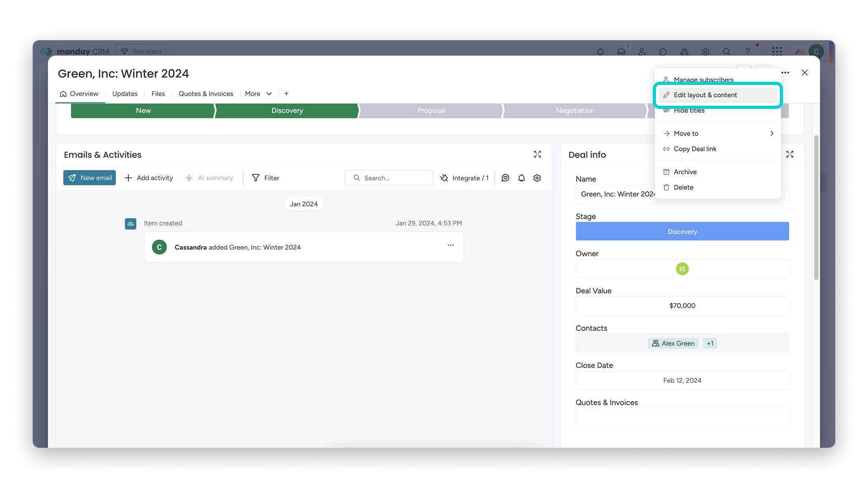Open the Close Date Feb 12, 2024 field
Screen dimensions: 868x488
682,380
